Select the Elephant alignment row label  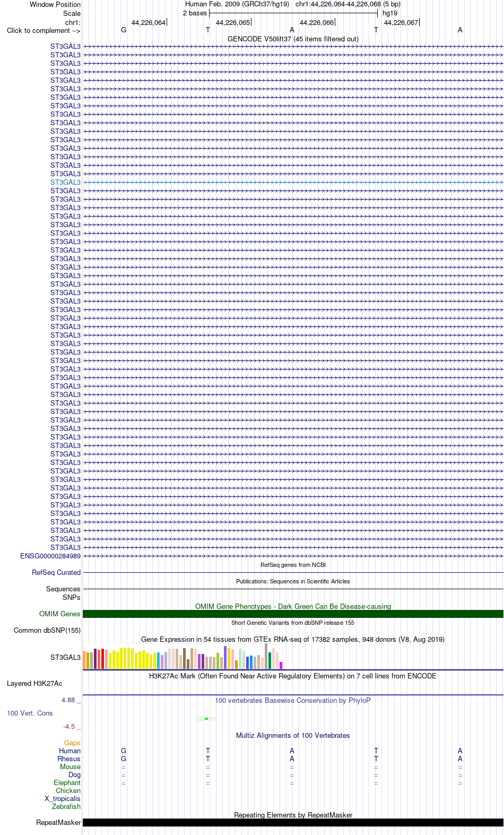tap(67, 782)
